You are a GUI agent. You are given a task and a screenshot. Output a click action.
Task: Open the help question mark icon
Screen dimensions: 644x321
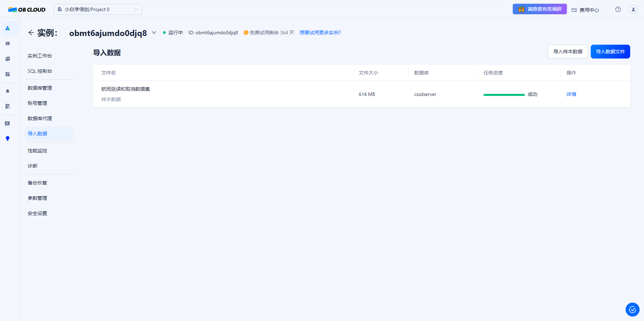(618, 9)
